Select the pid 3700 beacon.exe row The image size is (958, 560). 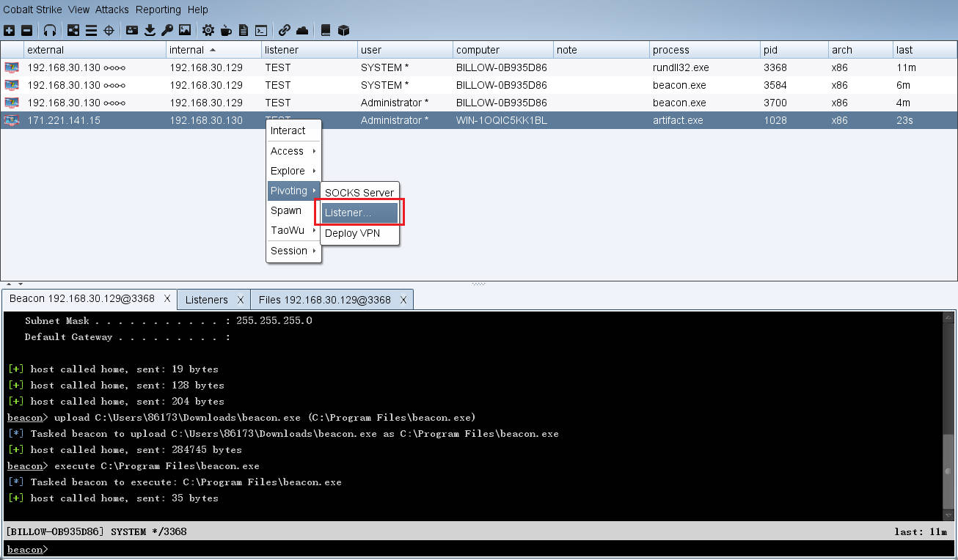(x=479, y=103)
